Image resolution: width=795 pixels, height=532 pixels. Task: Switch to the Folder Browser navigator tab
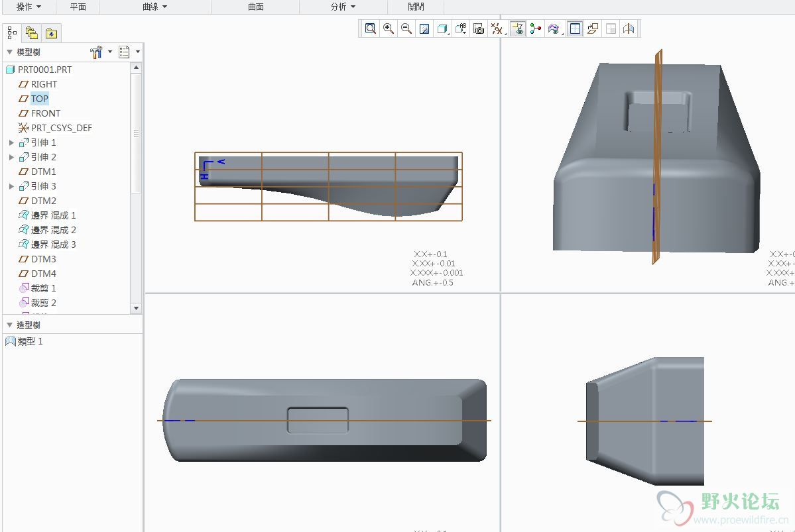pos(31,33)
